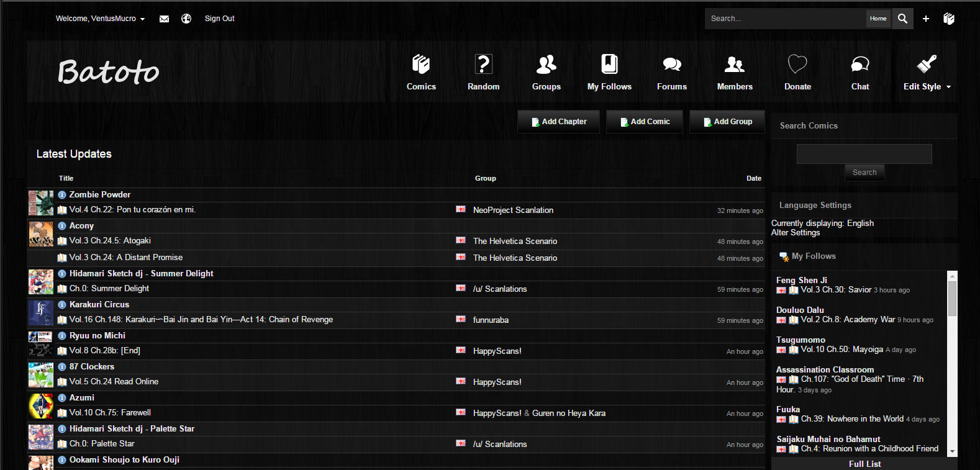Open the Forums navigation section

point(672,72)
